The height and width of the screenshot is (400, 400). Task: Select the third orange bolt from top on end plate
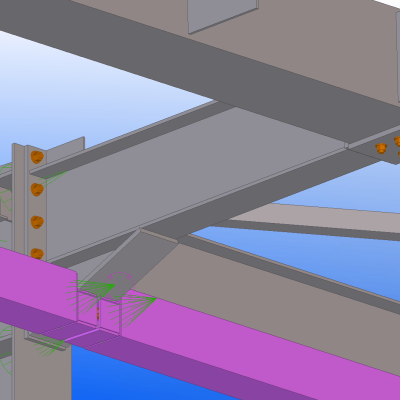(37, 222)
